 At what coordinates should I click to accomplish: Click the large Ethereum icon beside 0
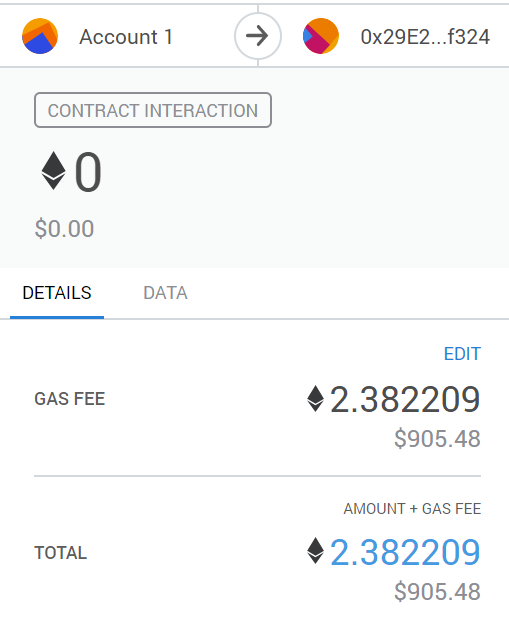point(53,171)
